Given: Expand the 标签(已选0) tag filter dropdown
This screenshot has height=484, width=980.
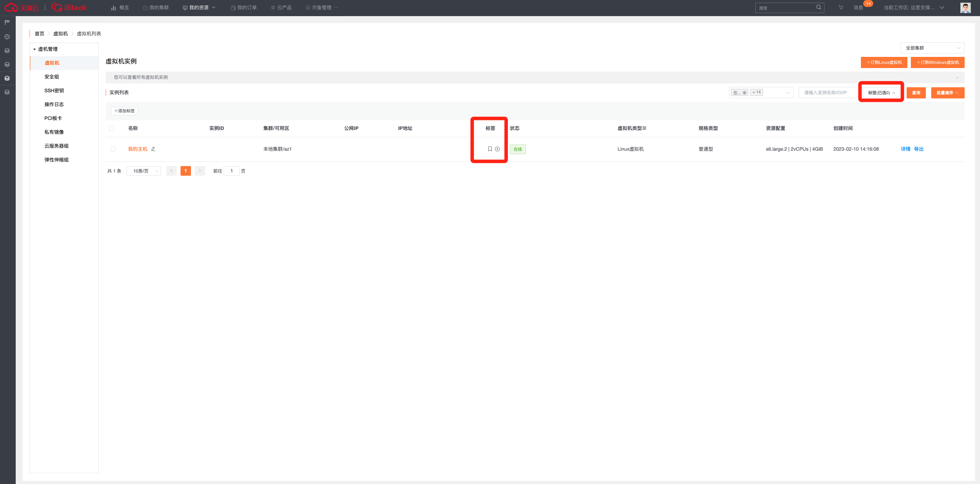Looking at the screenshot, I should tap(881, 93).
